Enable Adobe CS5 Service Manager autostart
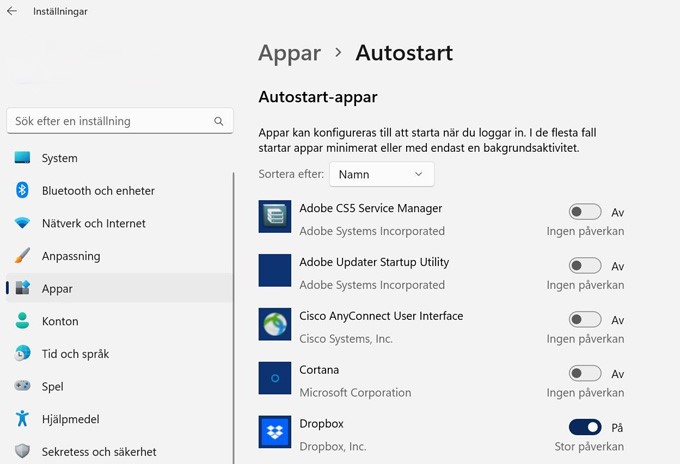680x464 pixels. (585, 212)
